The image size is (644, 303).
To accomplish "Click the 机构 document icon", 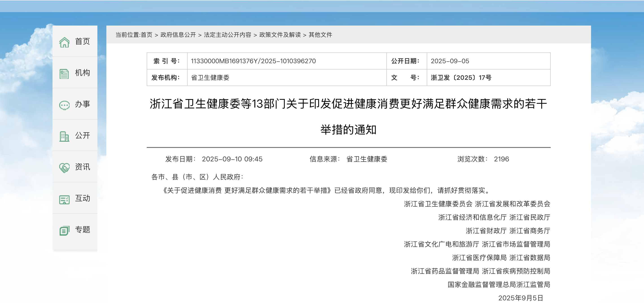I will point(64,74).
